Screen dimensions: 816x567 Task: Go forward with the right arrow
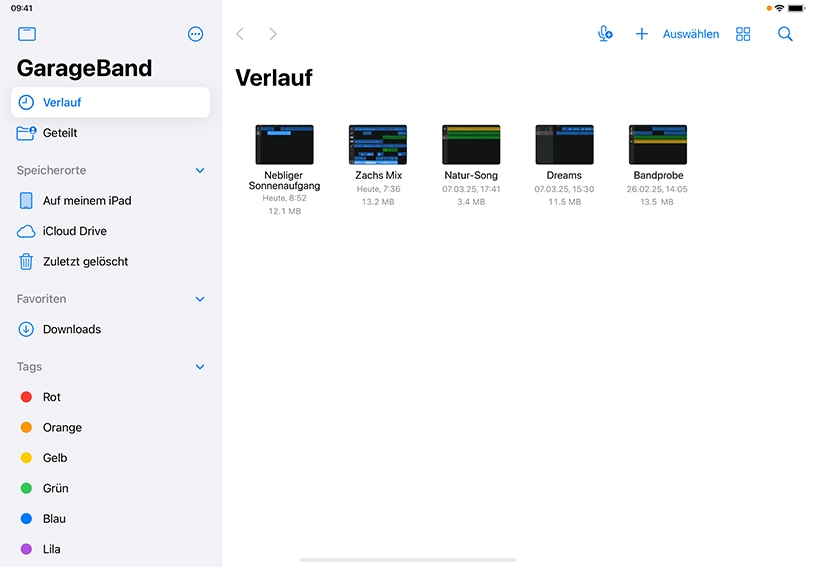click(273, 34)
